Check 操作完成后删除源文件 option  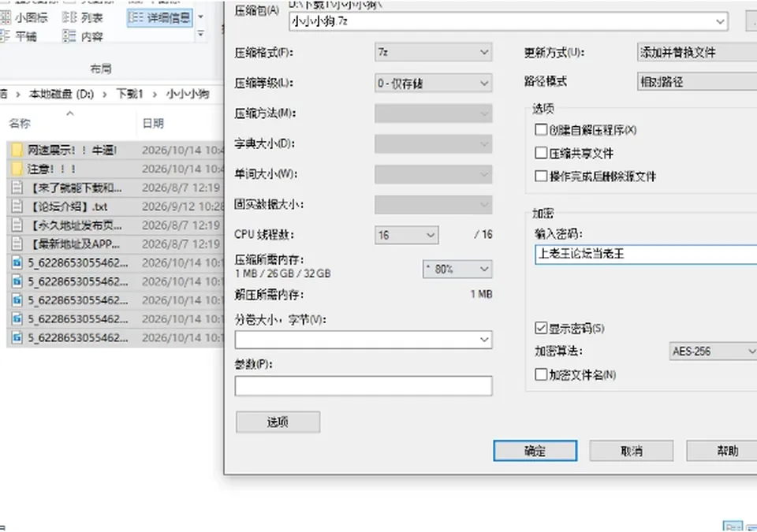coord(541,177)
